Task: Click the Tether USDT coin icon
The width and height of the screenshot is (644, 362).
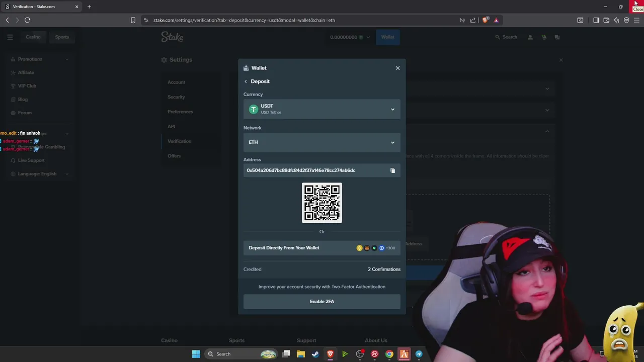Action: tap(254, 109)
